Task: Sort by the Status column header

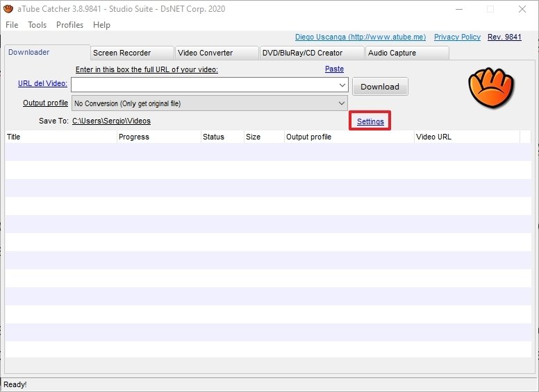Action: click(222, 137)
